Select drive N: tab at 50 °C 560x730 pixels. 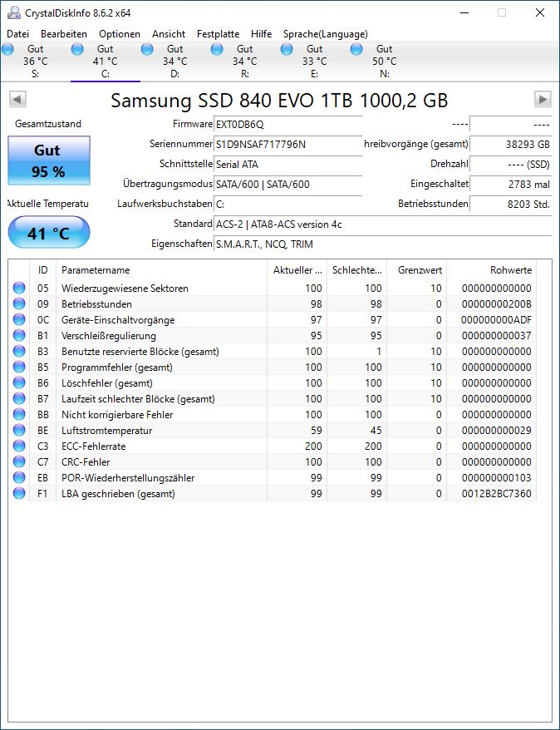pyautogui.click(x=384, y=61)
